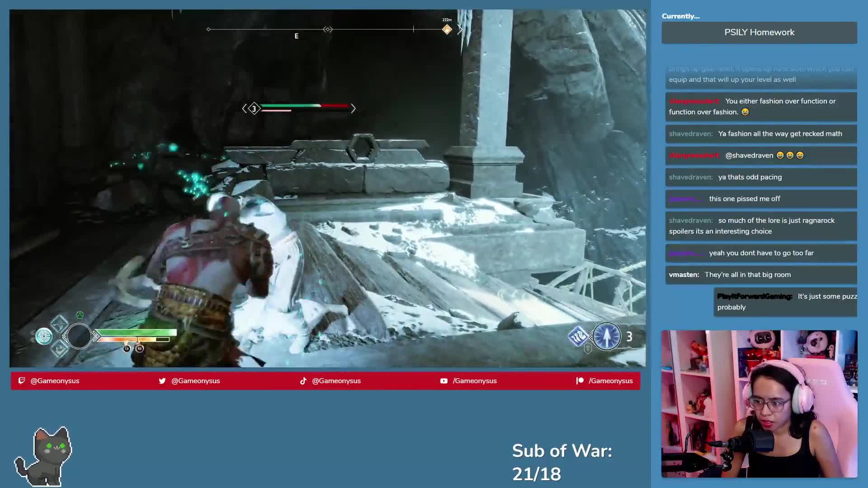Click the laughing emoji after 'function over fashion.'
This screenshot has width=868, height=488.
(x=745, y=112)
